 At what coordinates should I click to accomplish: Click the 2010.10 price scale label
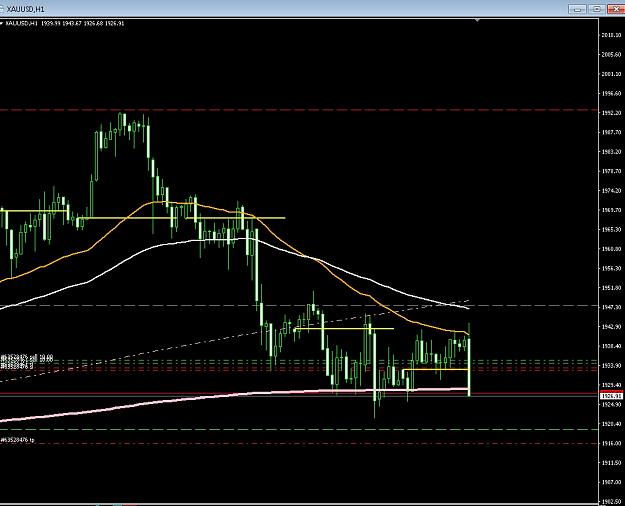point(611,35)
